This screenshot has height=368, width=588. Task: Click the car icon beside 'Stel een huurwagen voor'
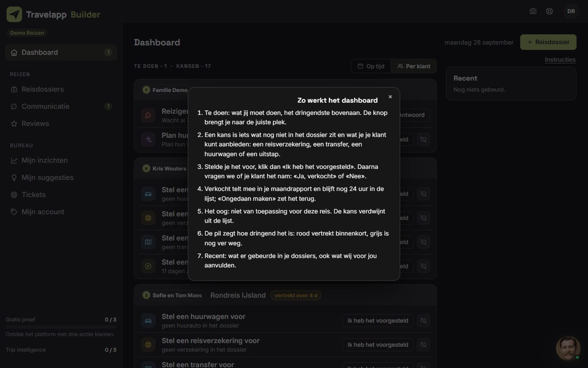click(148, 321)
